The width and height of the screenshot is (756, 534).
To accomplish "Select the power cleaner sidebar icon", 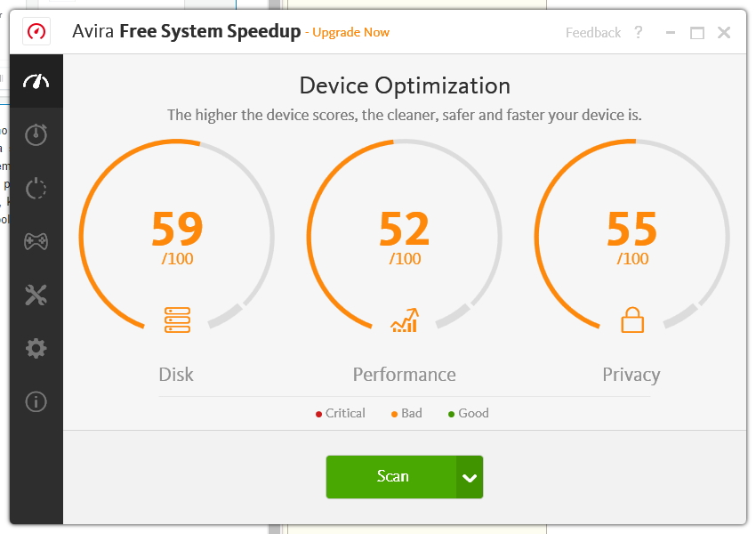I will [x=36, y=189].
